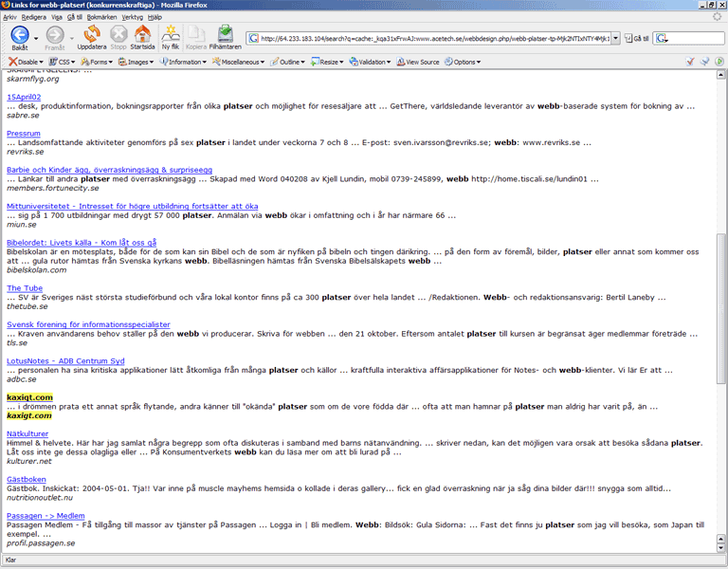Open the Resize dropdown menu
This screenshot has width=728, height=569.
pos(327,62)
